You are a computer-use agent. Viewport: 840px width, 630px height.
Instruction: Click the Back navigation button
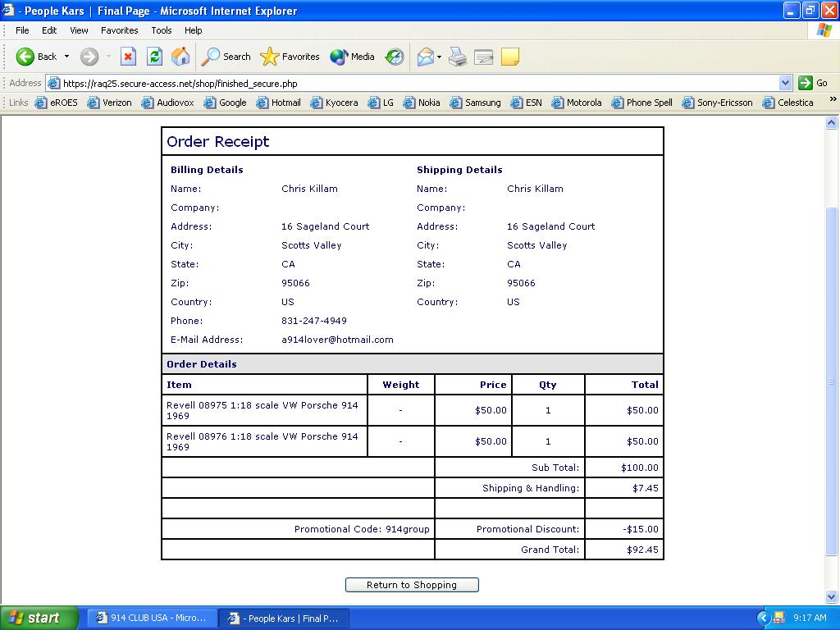click(37, 57)
